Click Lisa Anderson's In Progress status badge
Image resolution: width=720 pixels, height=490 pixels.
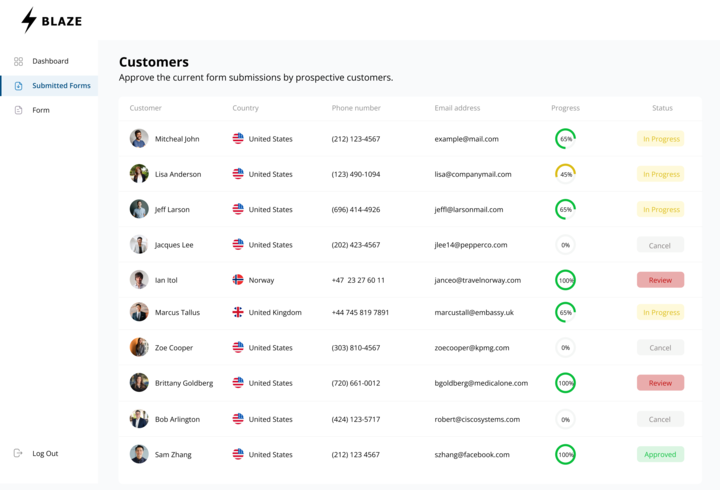[x=660, y=174]
